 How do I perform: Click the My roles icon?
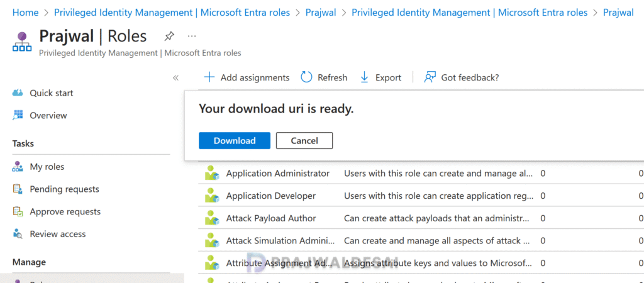click(18, 167)
